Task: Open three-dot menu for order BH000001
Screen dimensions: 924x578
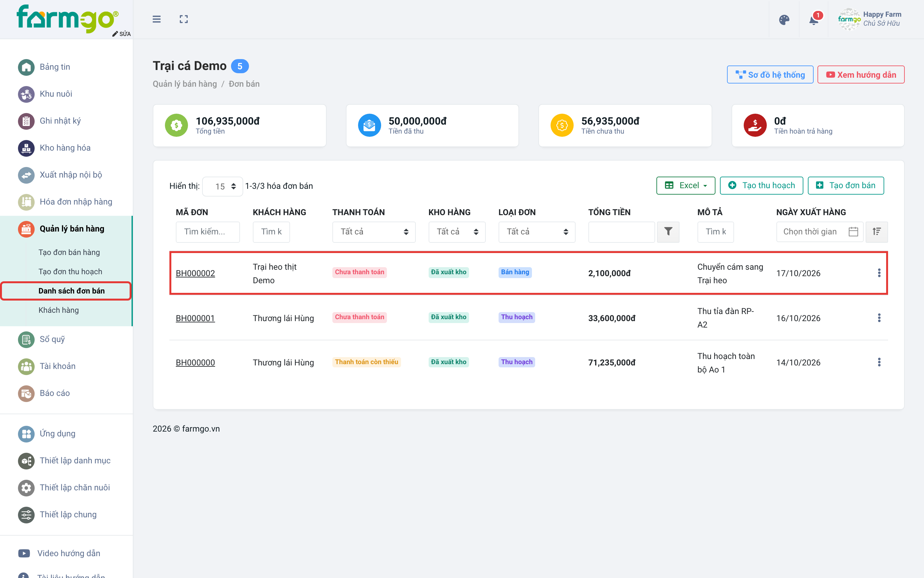Action: coord(879,318)
